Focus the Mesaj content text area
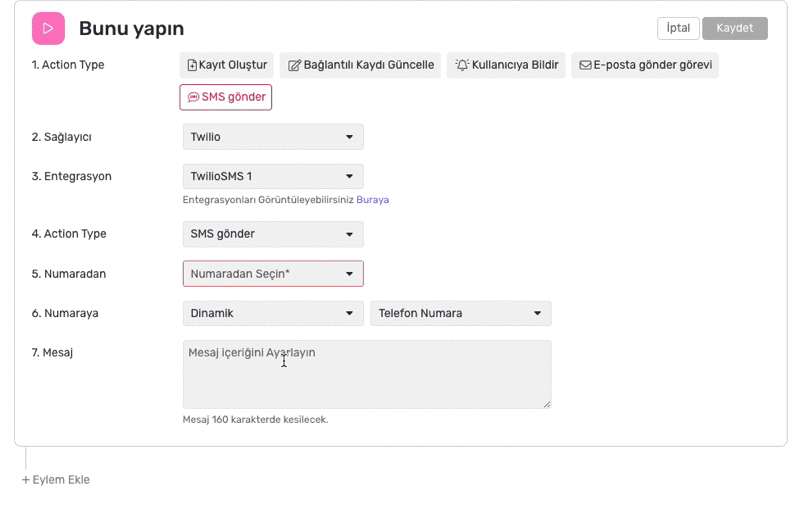 point(367,375)
